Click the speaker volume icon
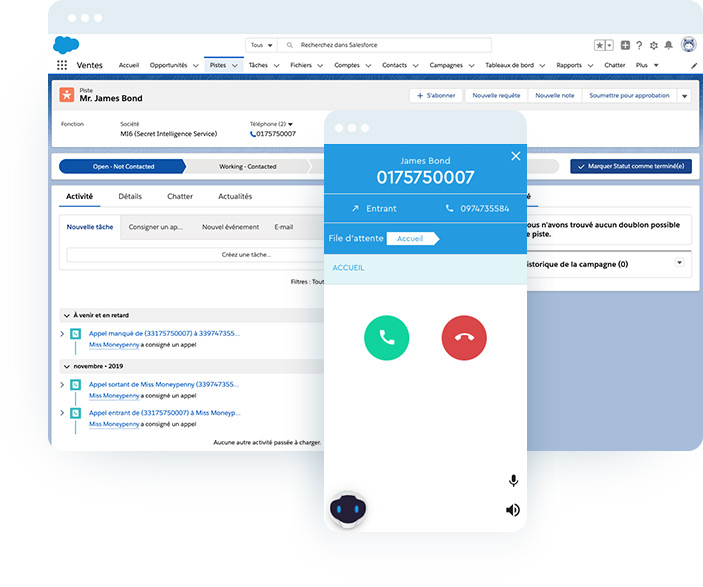 (513, 510)
